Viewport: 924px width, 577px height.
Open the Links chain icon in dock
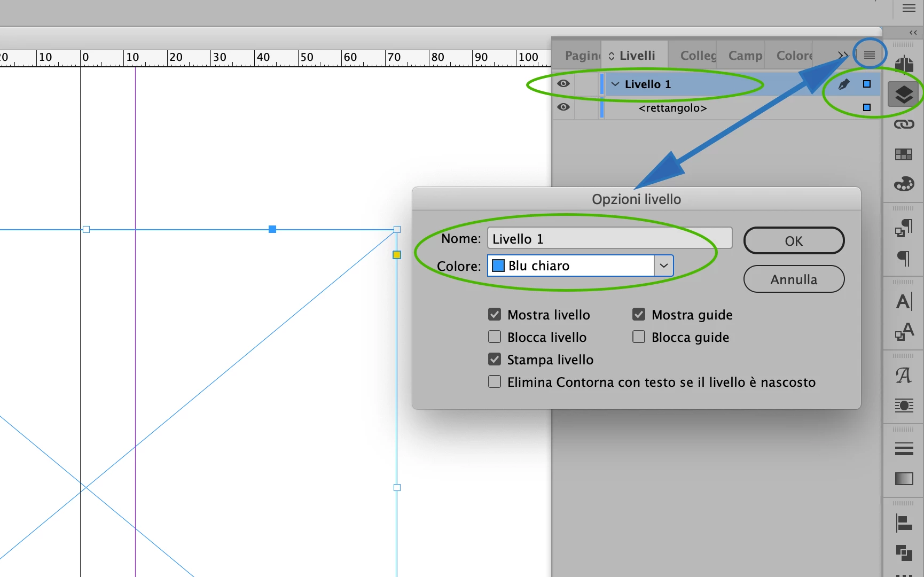(904, 124)
